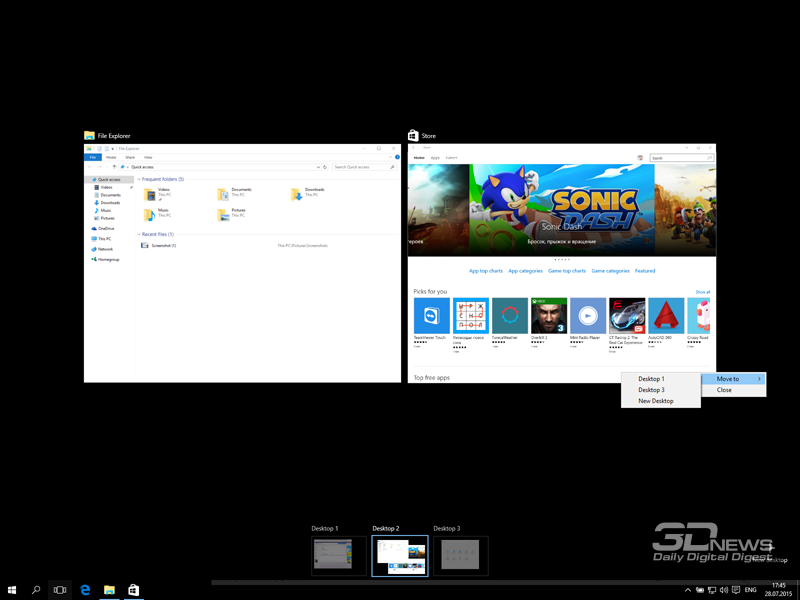Toggle the Task View taskbar button
Image resolution: width=800 pixels, height=600 pixels.
click(x=60, y=590)
